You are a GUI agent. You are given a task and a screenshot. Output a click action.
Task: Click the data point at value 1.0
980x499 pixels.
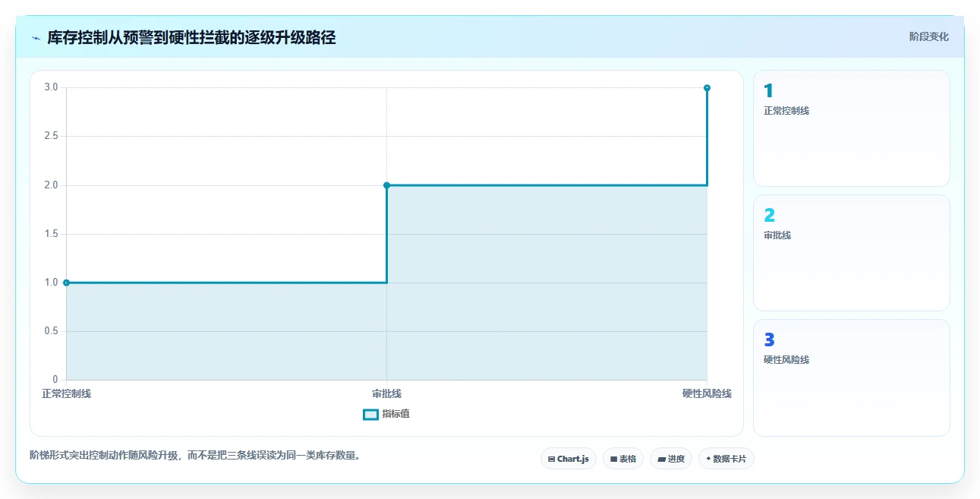pyautogui.click(x=66, y=283)
